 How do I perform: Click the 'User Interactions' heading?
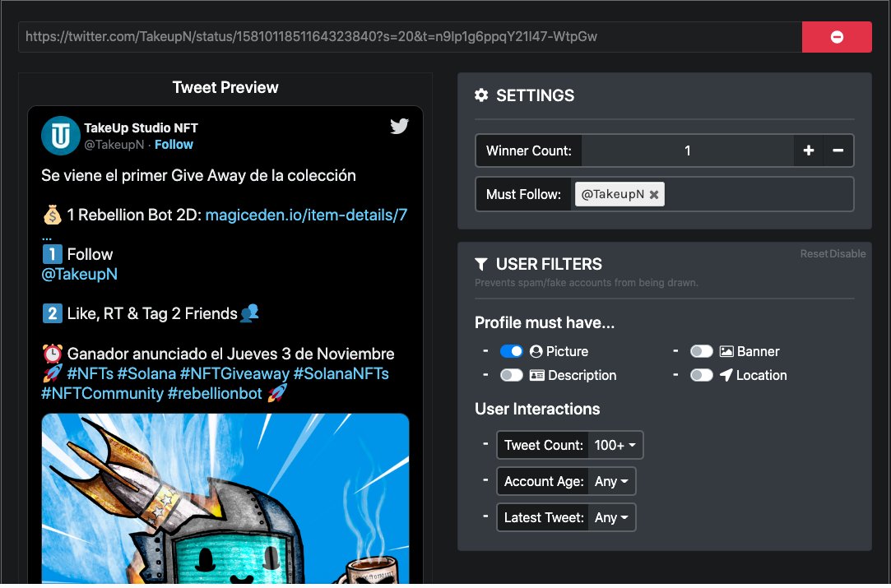537,409
